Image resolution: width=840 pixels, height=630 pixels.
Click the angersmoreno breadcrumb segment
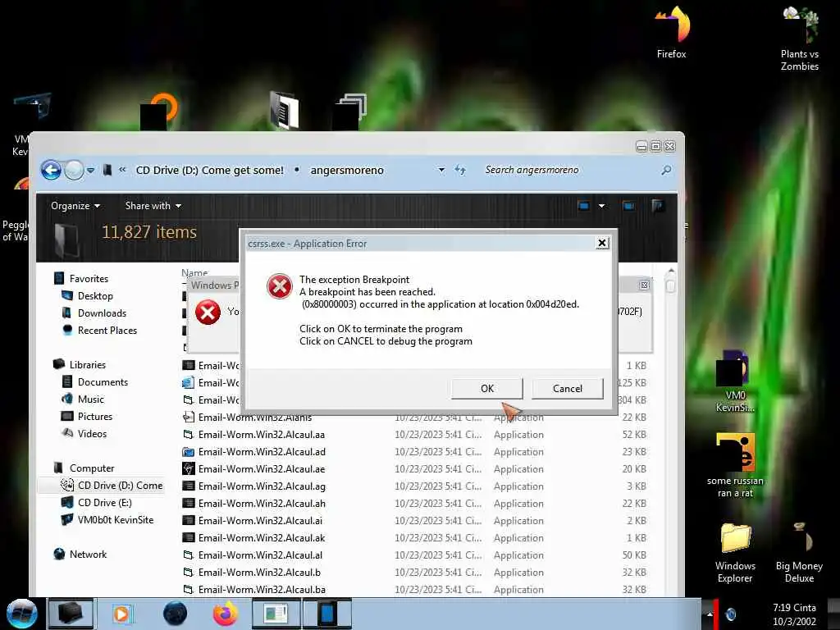click(347, 171)
